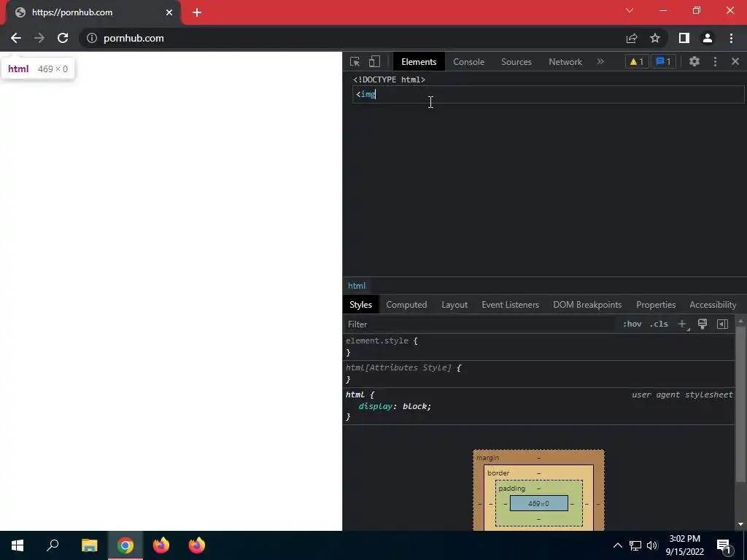Reload the current page

coord(63,38)
